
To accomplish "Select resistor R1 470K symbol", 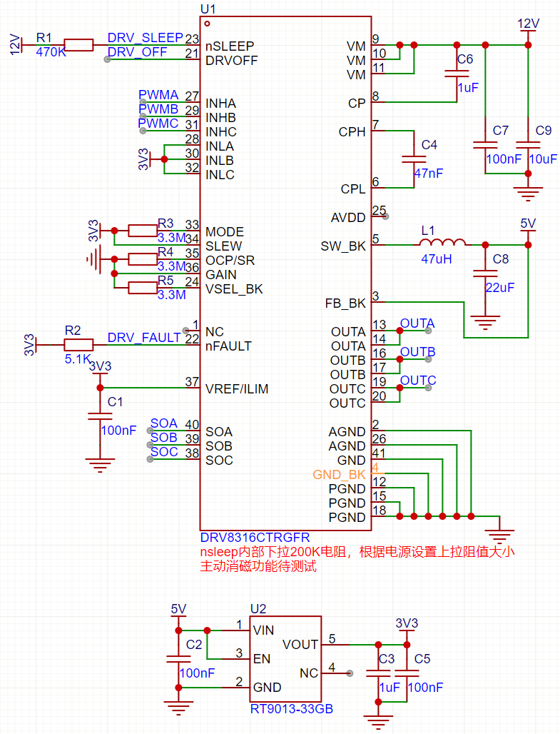I will point(78,45).
